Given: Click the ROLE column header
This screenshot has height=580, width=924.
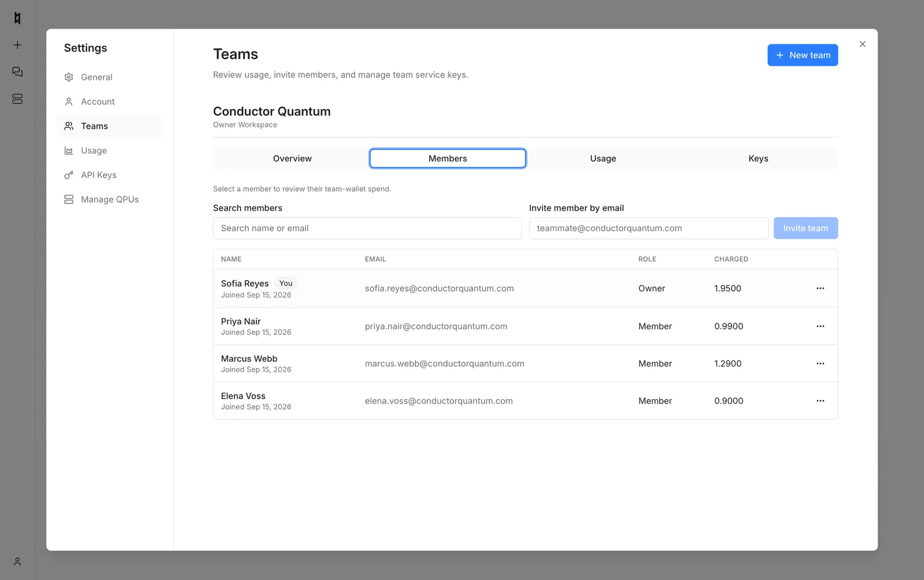Looking at the screenshot, I should (x=647, y=259).
